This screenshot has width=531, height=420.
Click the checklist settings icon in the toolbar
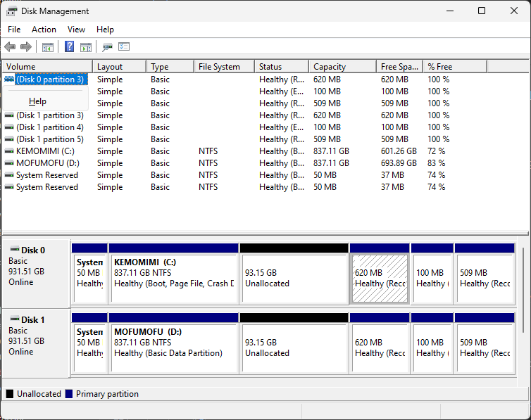(124, 47)
